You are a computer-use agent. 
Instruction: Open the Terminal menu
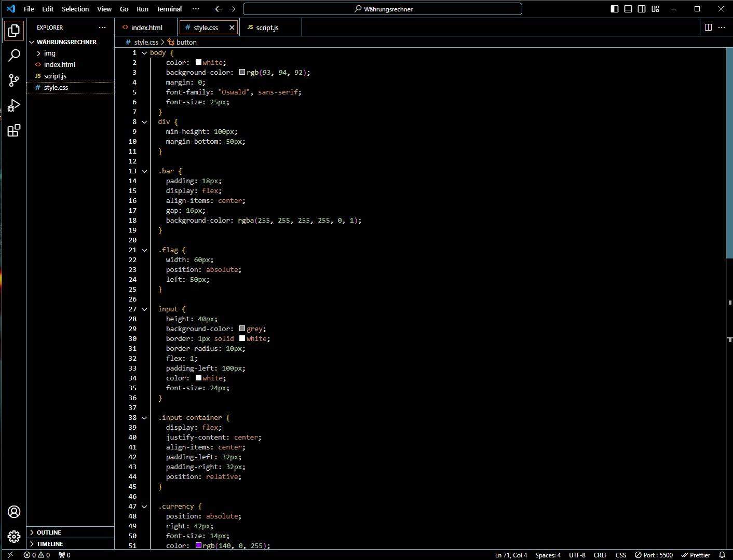click(x=169, y=9)
